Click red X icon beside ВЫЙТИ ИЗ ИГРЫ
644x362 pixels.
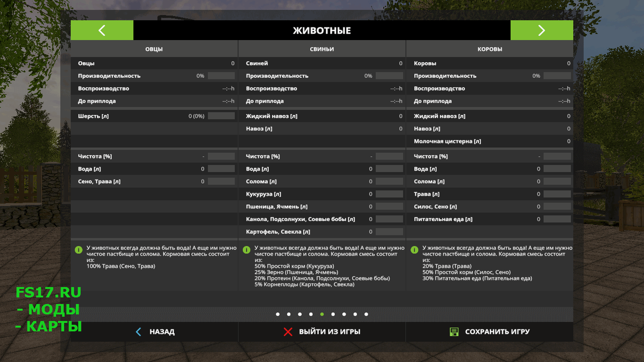[288, 332]
